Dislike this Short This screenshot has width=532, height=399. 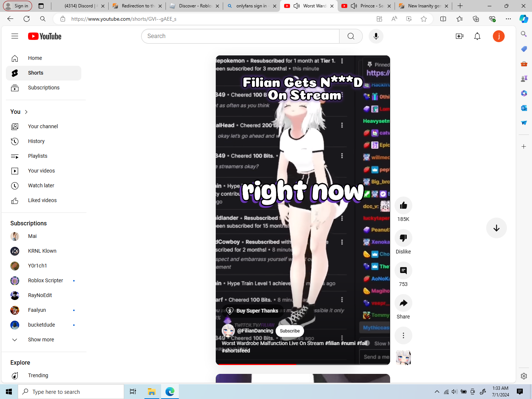pyautogui.click(x=403, y=238)
